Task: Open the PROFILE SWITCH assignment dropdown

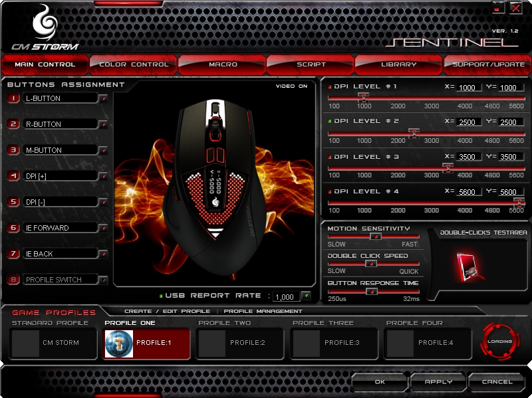Action: pos(103,280)
